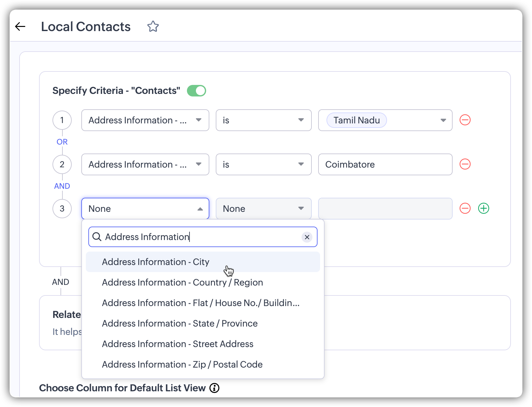Open the row 1 field dropdown
This screenshot has width=532, height=407.
click(x=145, y=120)
